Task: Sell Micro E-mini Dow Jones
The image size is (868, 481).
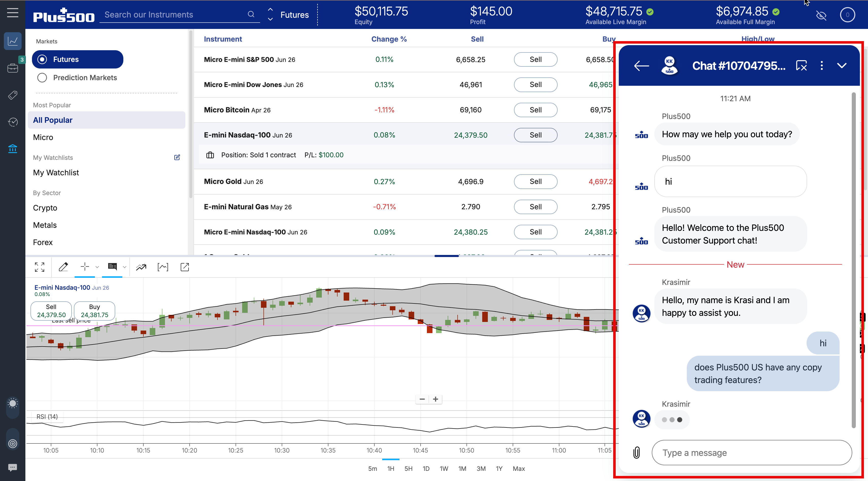Action: click(536, 84)
